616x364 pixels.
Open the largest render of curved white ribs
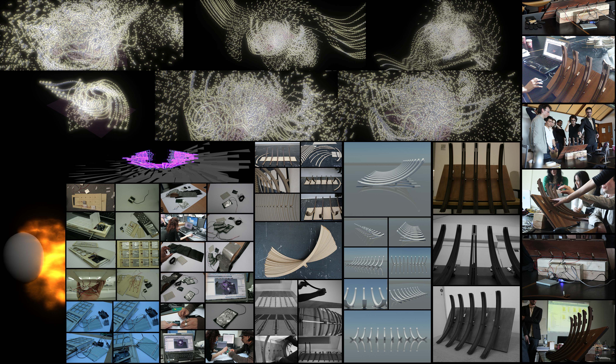tap(387, 179)
